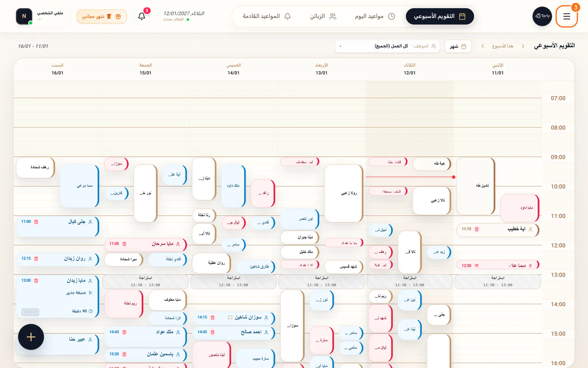This screenshot has width=588, height=368.
Task: Open the طارق شاهين appointment
Action: [x=255, y=267]
